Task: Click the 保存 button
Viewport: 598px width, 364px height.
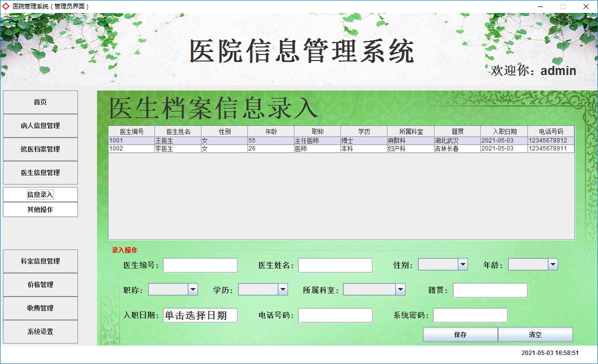Action: [x=460, y=334]
